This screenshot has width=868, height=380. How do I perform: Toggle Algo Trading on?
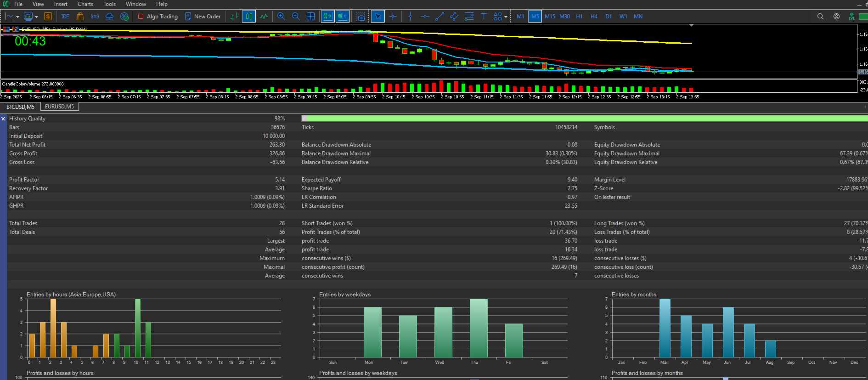158,17
